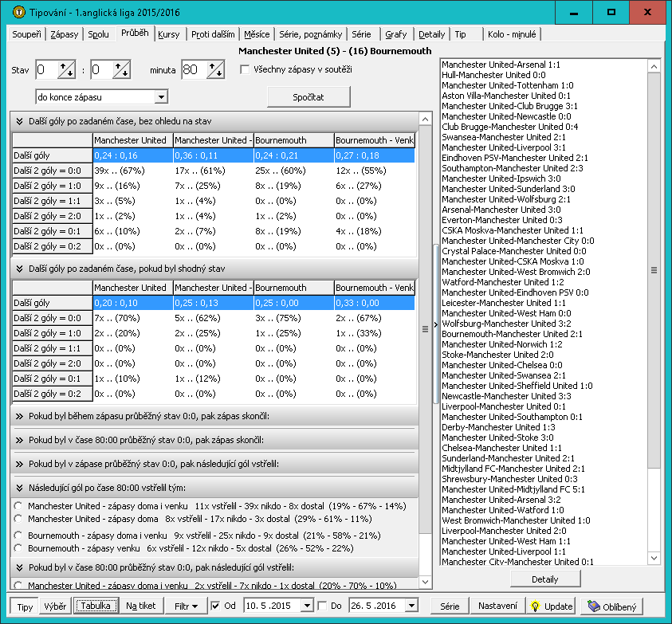Viewport: 672px width, 624px height.
Task: Expand 'Pokud byl v zápase průběžný stav 0:0' section
Action: click(x=19, y=464)
